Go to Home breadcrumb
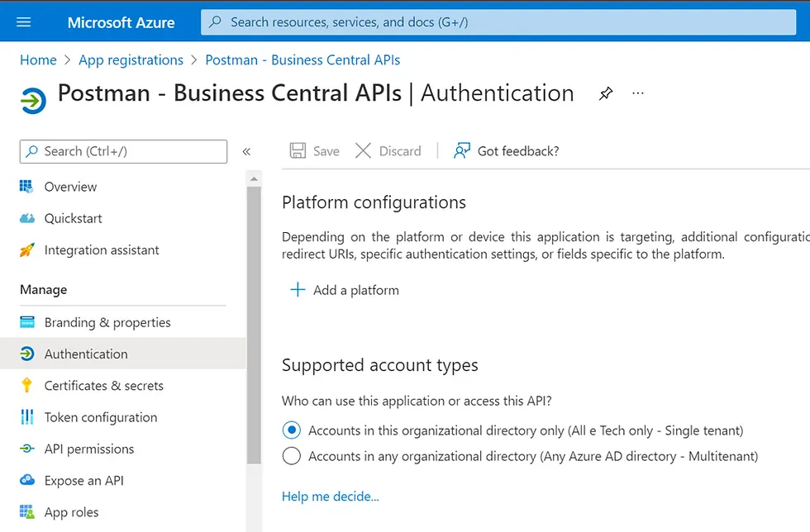Image resolution: width=810 pixels, height=532 pixels. 38,60
